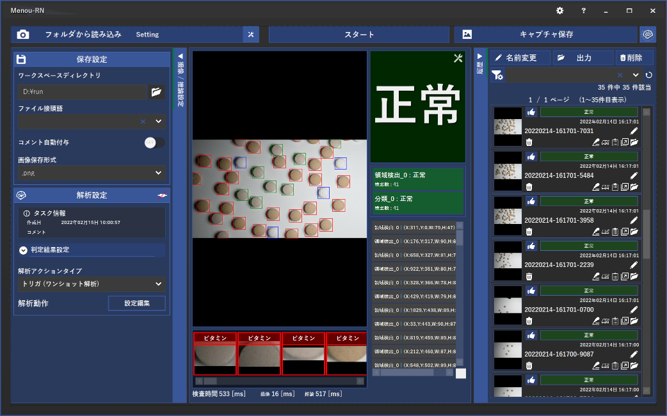
Task: Open the application settings gear
Action: pos(560,11)
